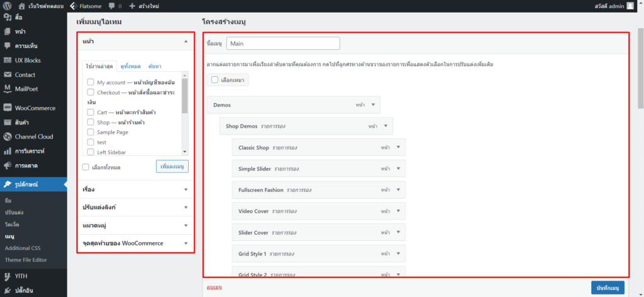The width and height of the screenshot is (644, 297).
Task: Open เว็บไซต์ทดสอบ site link in admin bar
Action: coord(46,6)
